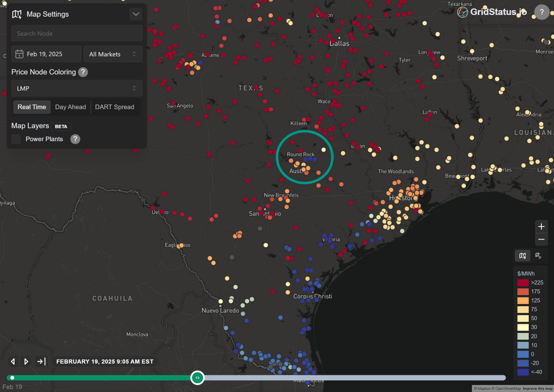Viewport: 554px width, 392px height.
Task: Jump to latest time interval
Action: pos(41,362)
